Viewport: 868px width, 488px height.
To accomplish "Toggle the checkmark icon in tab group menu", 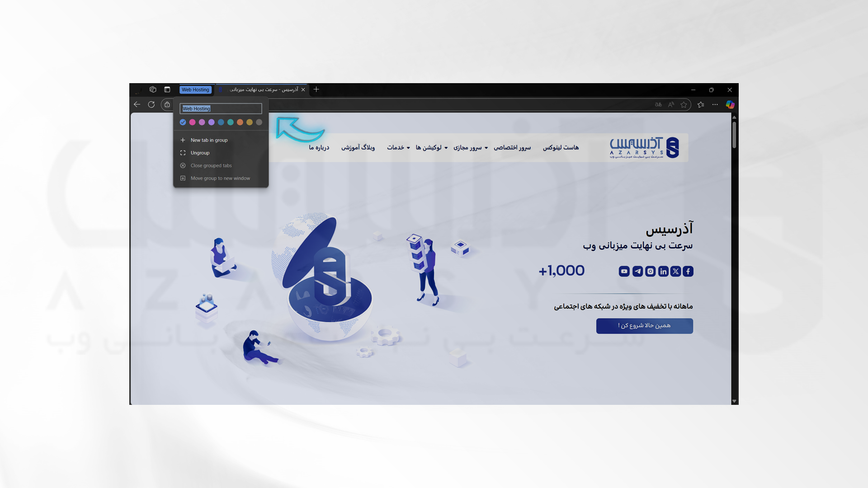I will coord(183,122).
